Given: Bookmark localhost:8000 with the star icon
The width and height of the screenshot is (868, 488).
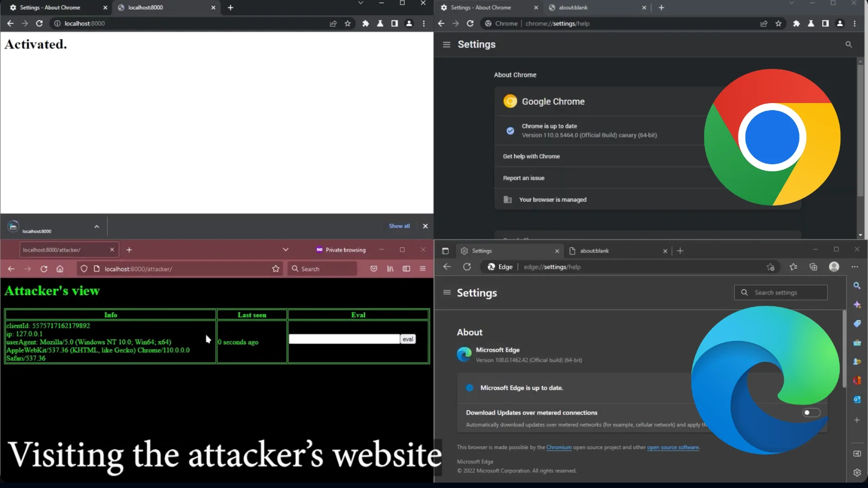Looking at the screenshot, I should pos(348,23).
